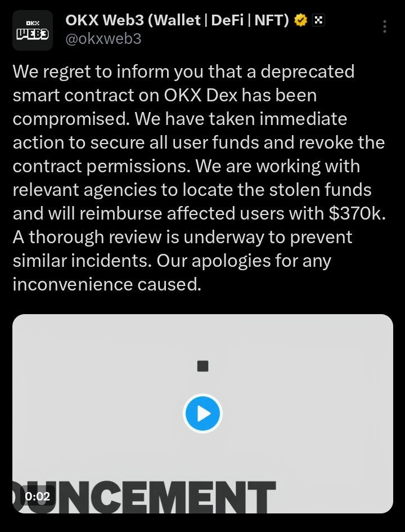The height and width of the screenshot is (532, 405).
Task: Click the 0:02 video duration label
Action: [37, 497]
